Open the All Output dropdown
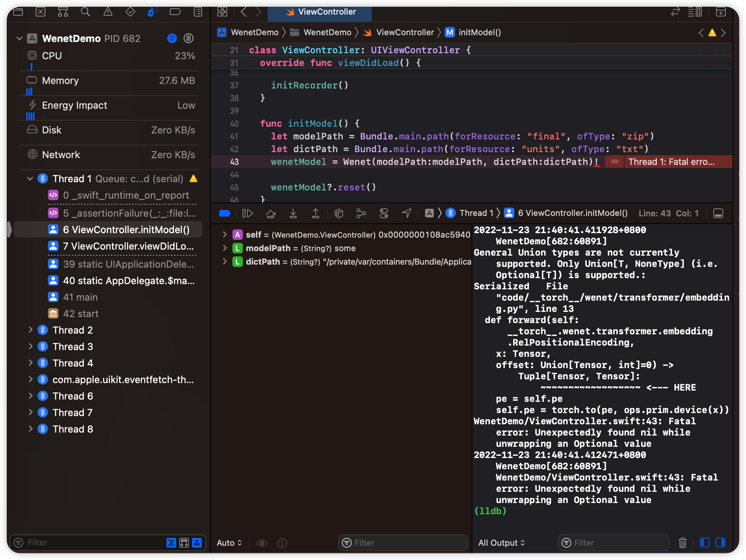746x560 pixels. coord(501,542)
